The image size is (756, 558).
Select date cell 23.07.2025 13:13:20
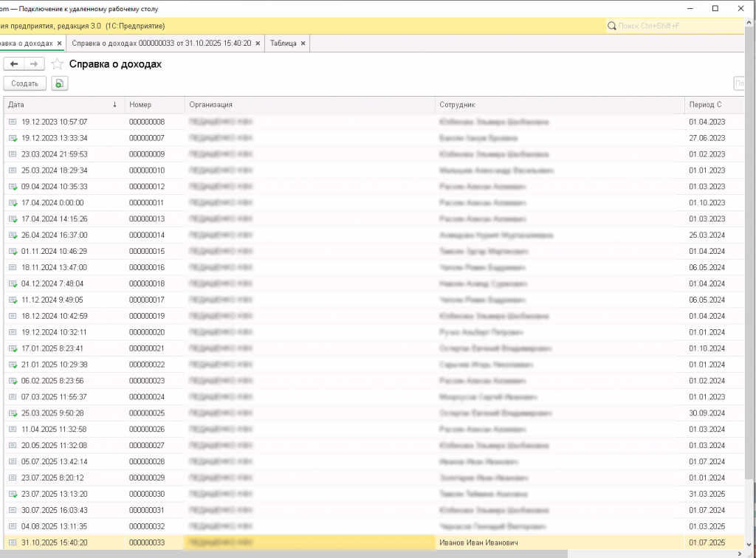[x=63, y=494]
